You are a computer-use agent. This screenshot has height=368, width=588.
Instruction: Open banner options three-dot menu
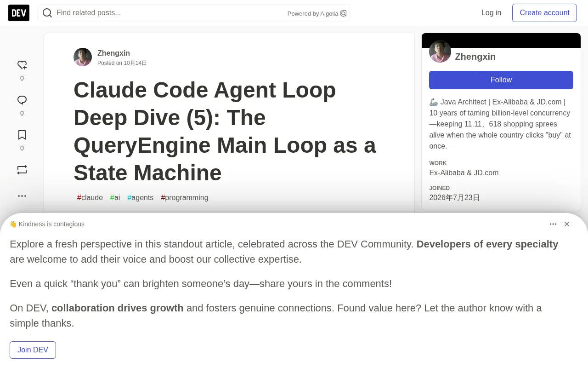point(553,224)
